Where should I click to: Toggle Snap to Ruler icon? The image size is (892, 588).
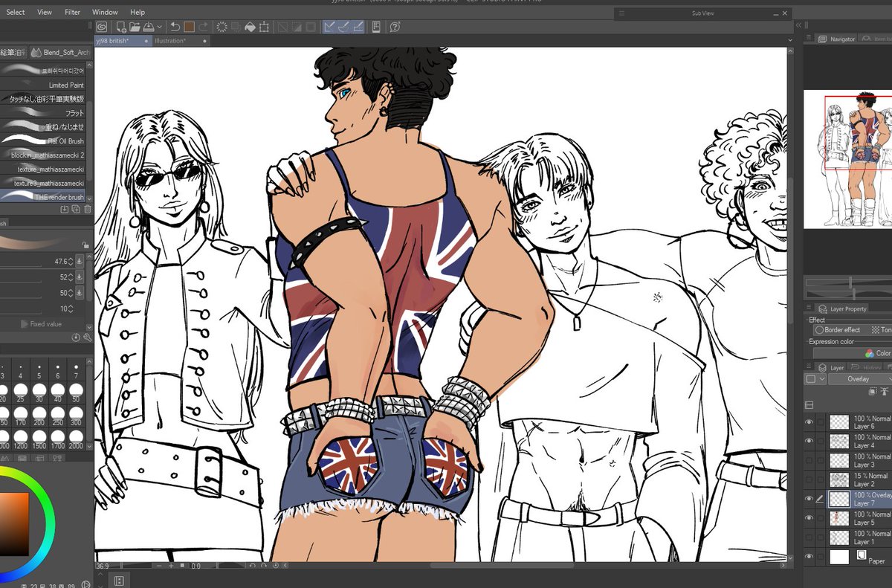coord(330,27)
